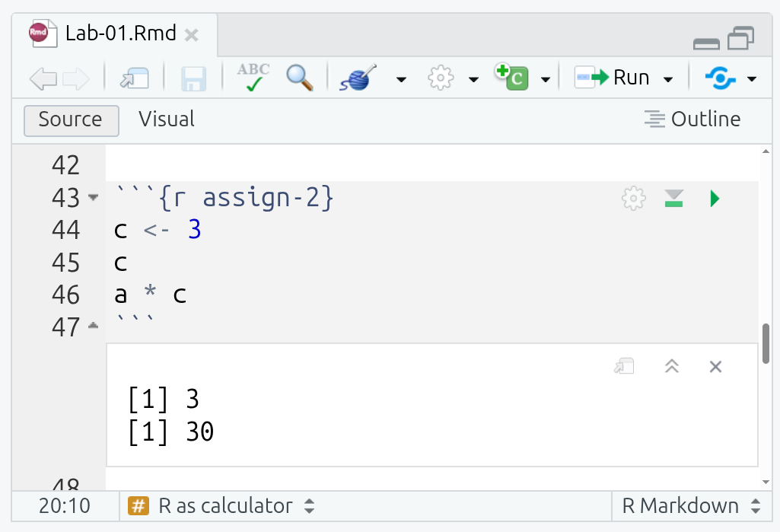This screenshot has height=532, width=780.
Task: Open chunk options gear for assign-2
Action: point(633,199)
